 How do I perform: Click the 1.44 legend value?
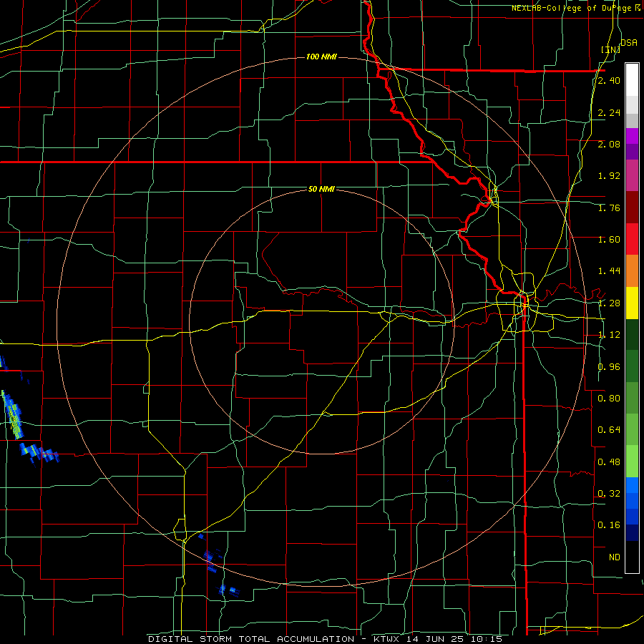coord(609,271)
